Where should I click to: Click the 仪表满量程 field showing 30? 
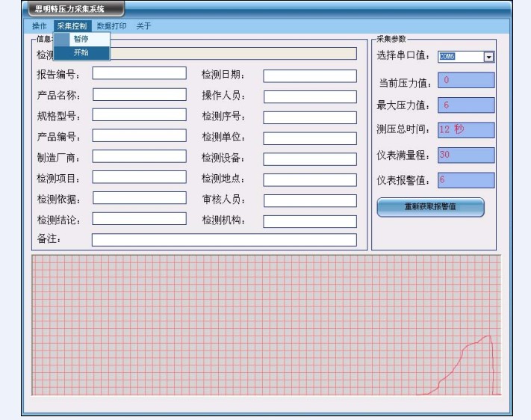coord(466,155)
